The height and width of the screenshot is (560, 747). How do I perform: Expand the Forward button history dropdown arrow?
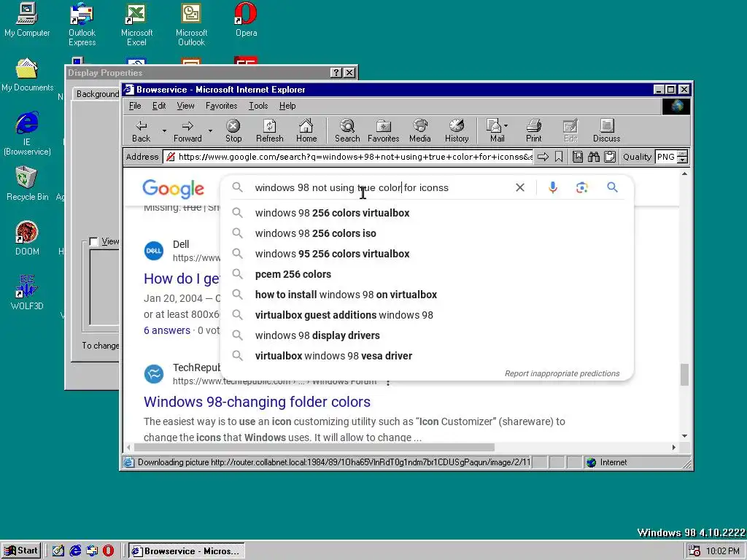pos(210,131)
